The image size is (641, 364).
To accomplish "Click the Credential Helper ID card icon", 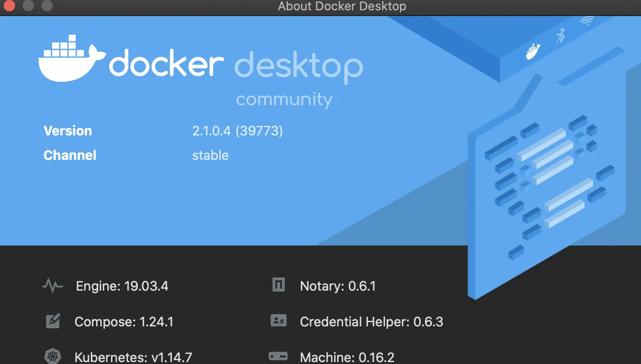I will tap(279, 321).
